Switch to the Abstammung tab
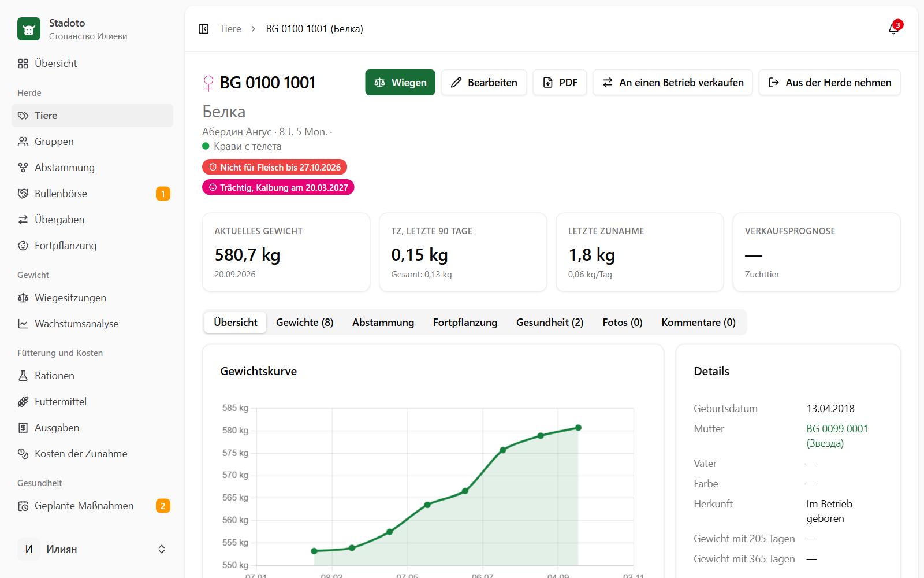 pos(383,323)
